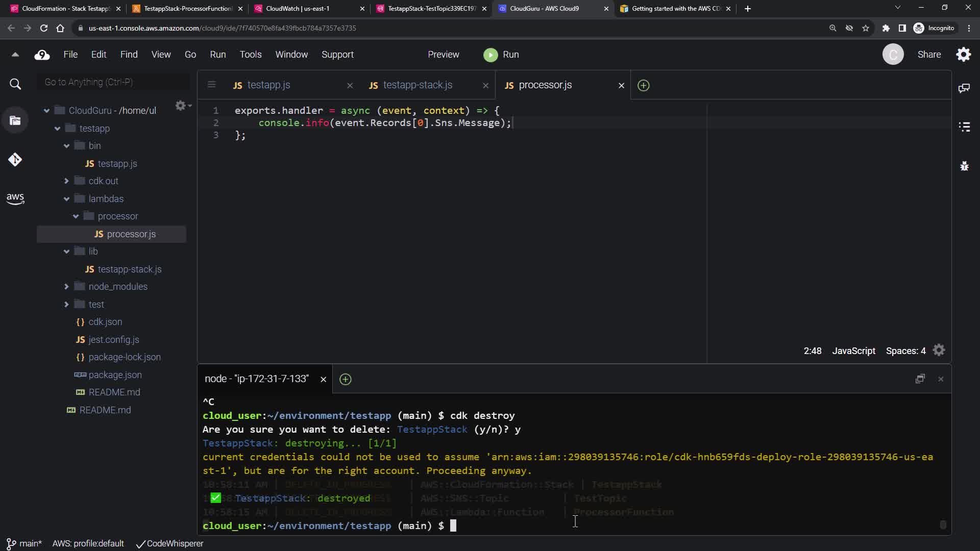Open the Tools menu
The image size is (980, 551).
coord(250,55)
